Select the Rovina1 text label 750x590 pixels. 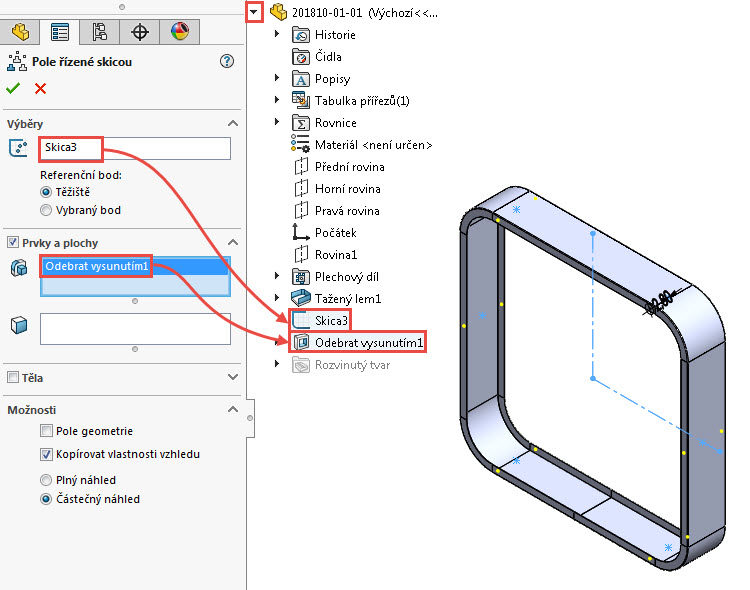pos(336,255)
